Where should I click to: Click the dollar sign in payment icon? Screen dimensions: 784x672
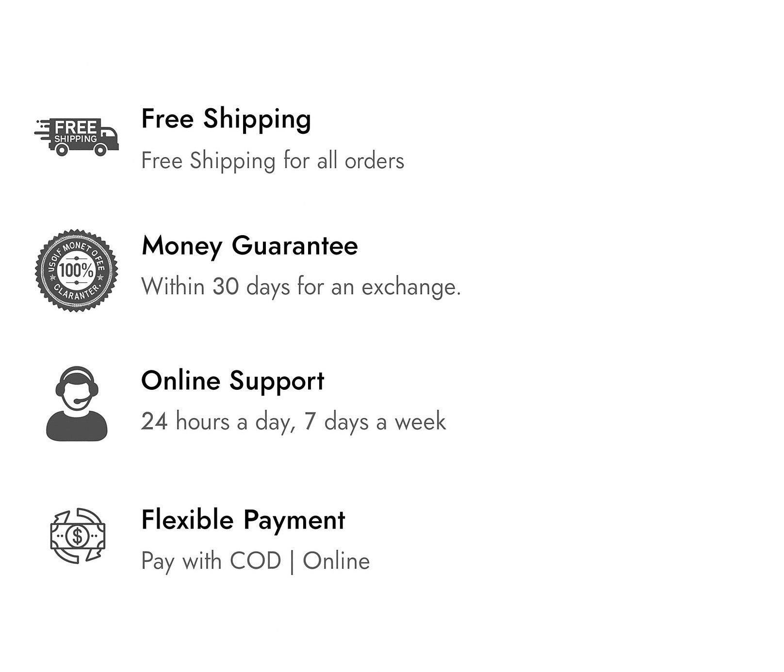click(x=78, y=536)
